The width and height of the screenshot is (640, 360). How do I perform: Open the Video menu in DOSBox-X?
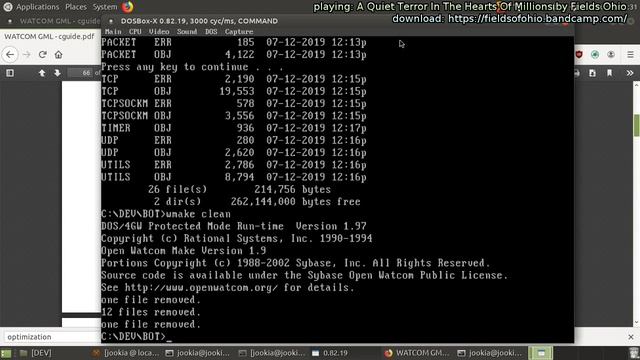tap(159, 31)
